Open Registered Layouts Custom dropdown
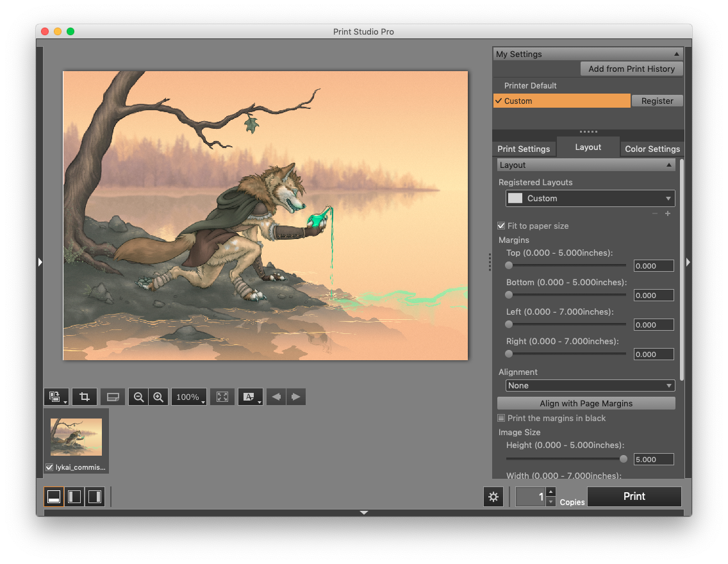Screen dimensions: 728x564 coord(590,198)
